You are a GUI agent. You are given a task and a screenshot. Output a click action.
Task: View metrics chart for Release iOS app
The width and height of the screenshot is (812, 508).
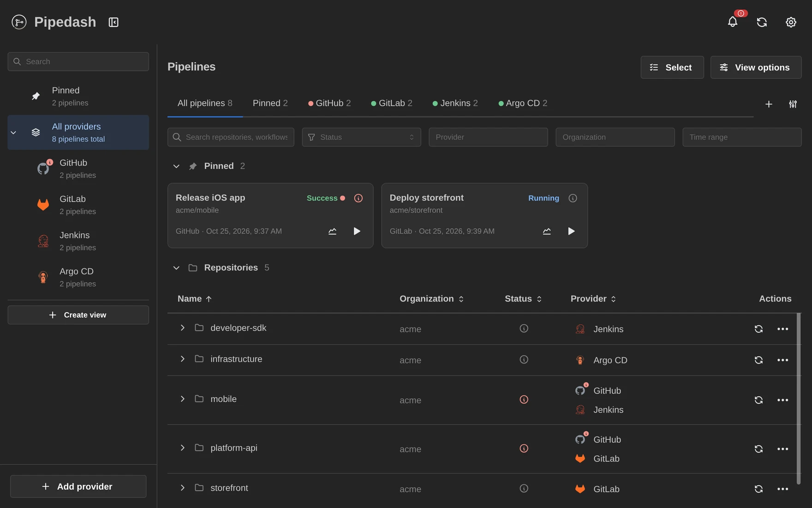point(332,231)
